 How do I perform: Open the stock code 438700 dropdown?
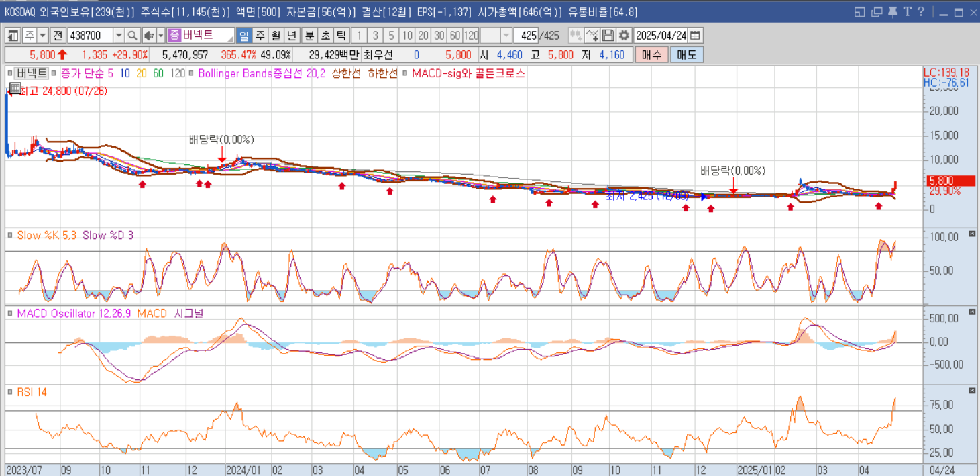(x=119, y=36)
